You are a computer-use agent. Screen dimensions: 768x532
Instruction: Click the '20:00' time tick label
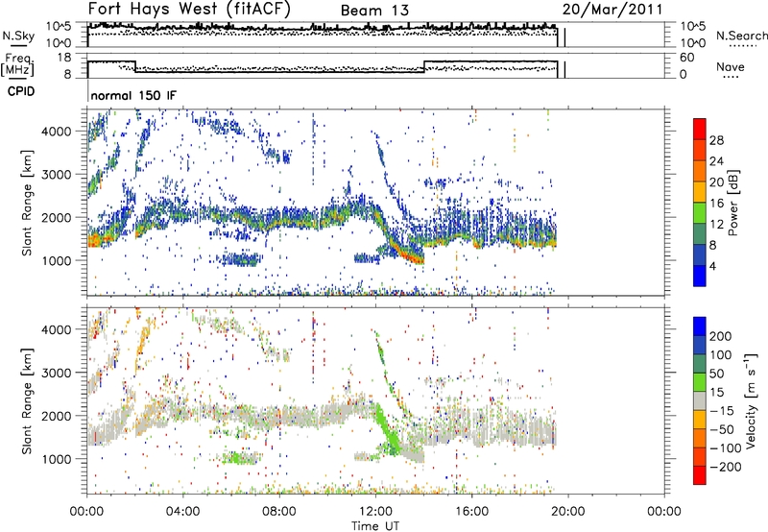tap(567, 512)
